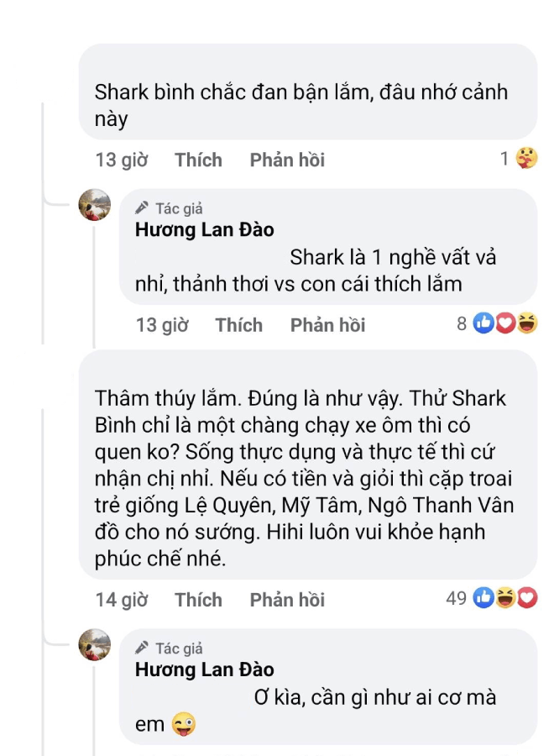Click 'Phản hồi' under the 'Shark là 1 nghề' reply
The image size is (554, 756).
pyautogui.click(x=327, y=325)
